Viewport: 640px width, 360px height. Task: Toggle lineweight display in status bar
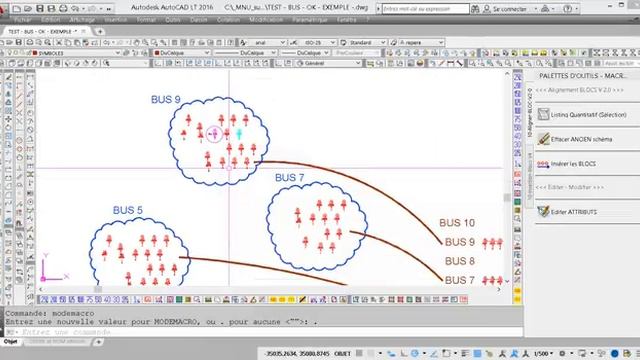click(x=466, y=353)
